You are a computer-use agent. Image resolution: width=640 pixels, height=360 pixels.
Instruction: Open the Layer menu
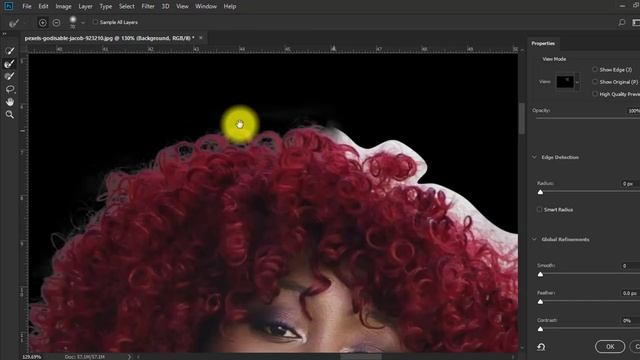pyautogui.click(x=85, y=6)
